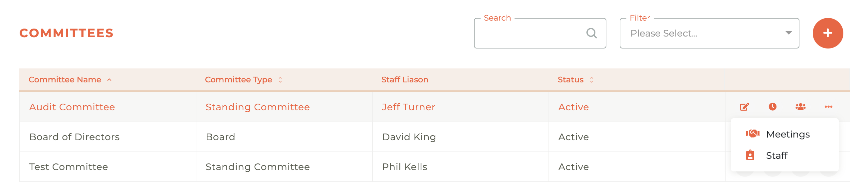The width and height of the screenshot is (868, 196).
Task: Choose Staff from the popup menu
Action: click(x=776, y=156)
